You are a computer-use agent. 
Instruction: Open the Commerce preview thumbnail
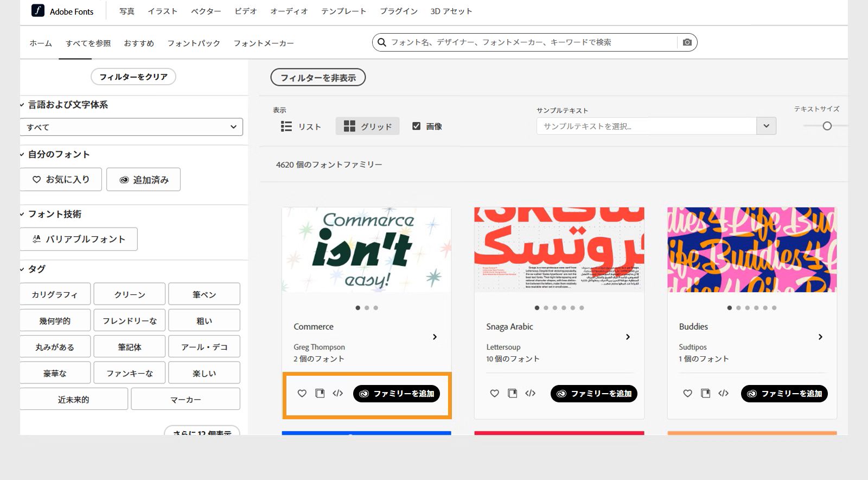(367, 250)
